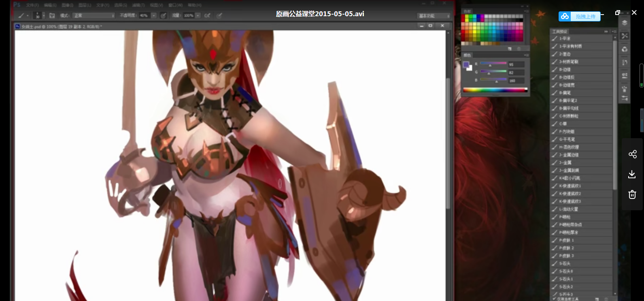The image size is (644, 301).
Task: Click the R value input field
Action: point(516,64)
